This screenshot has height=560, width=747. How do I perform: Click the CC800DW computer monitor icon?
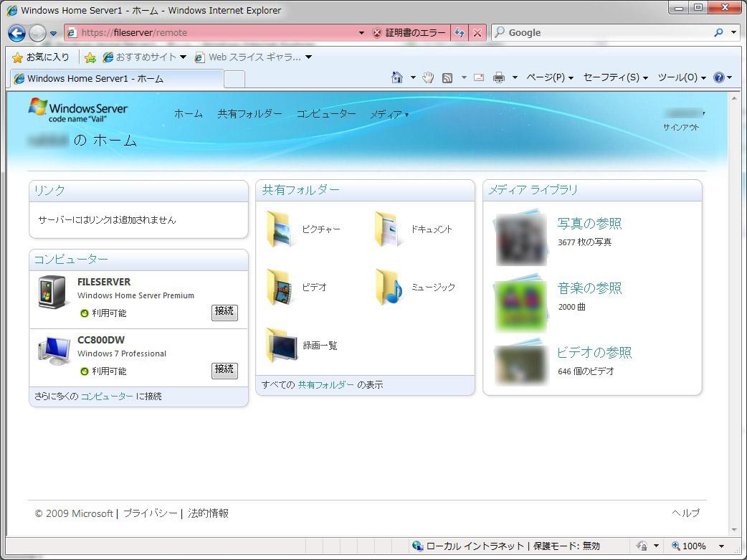coord(54,351)
